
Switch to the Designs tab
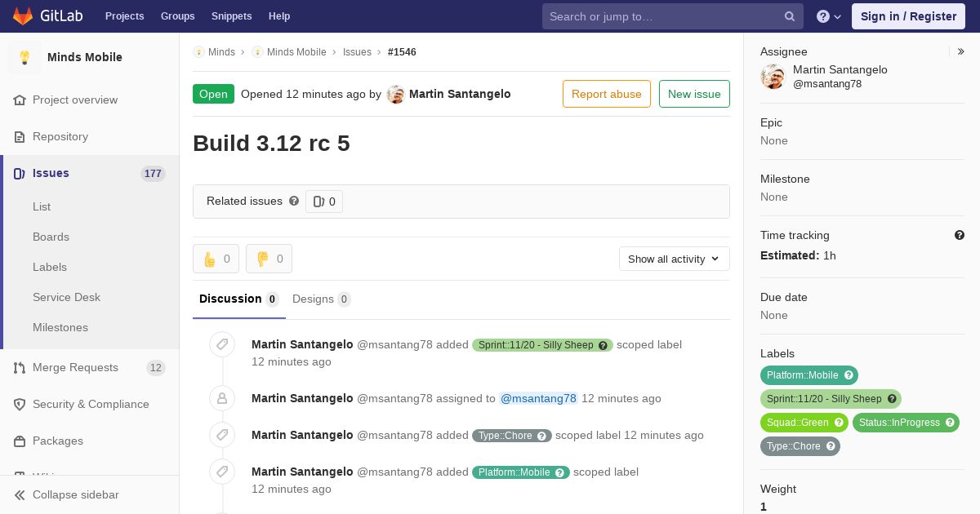[322, 299]
